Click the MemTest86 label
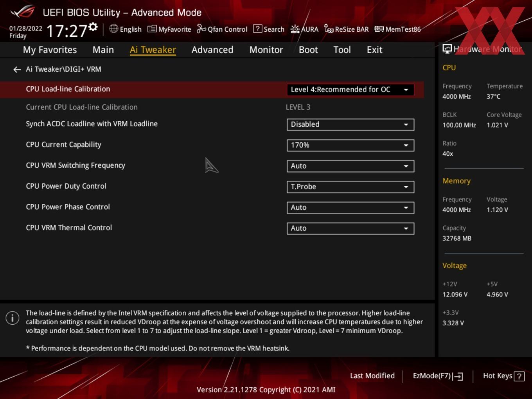 403,29
